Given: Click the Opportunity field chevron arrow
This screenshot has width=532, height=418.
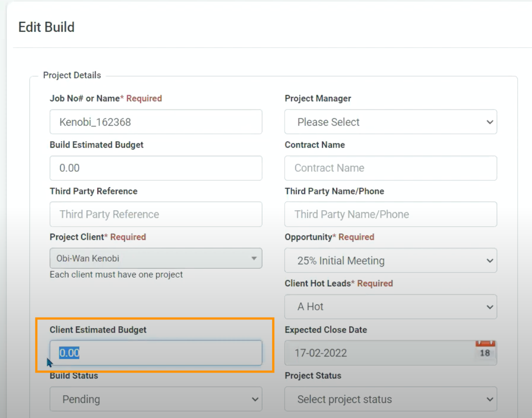Looking at the screenshot, I should tap(490, 261).
